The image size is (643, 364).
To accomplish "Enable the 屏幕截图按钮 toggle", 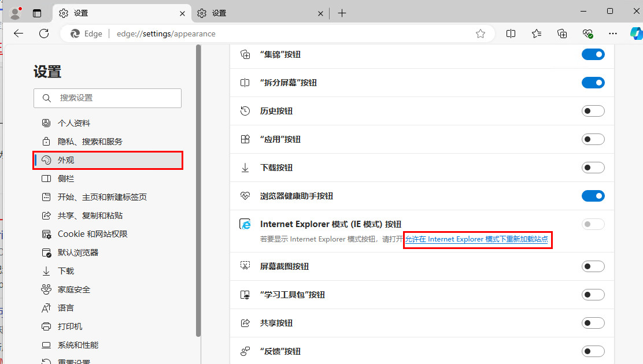I will [x=593, y=266].
